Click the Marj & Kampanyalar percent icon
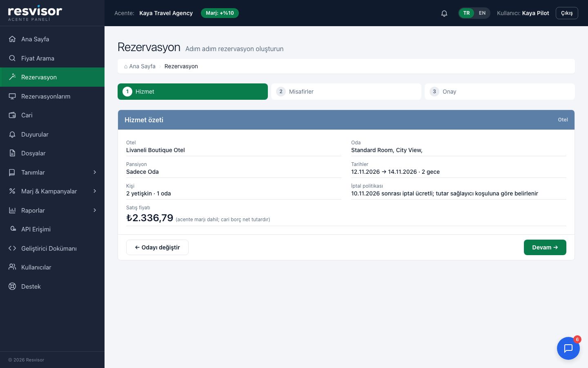 click(x=12, y=191)
